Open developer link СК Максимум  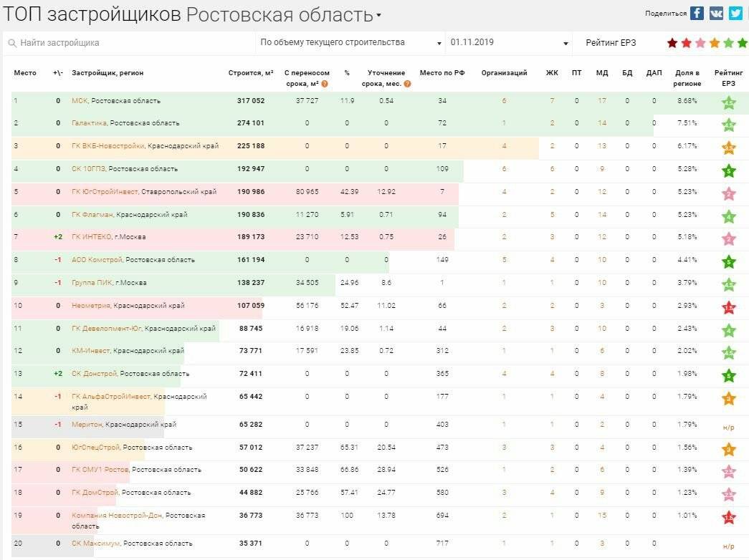(x=95, y=544)
